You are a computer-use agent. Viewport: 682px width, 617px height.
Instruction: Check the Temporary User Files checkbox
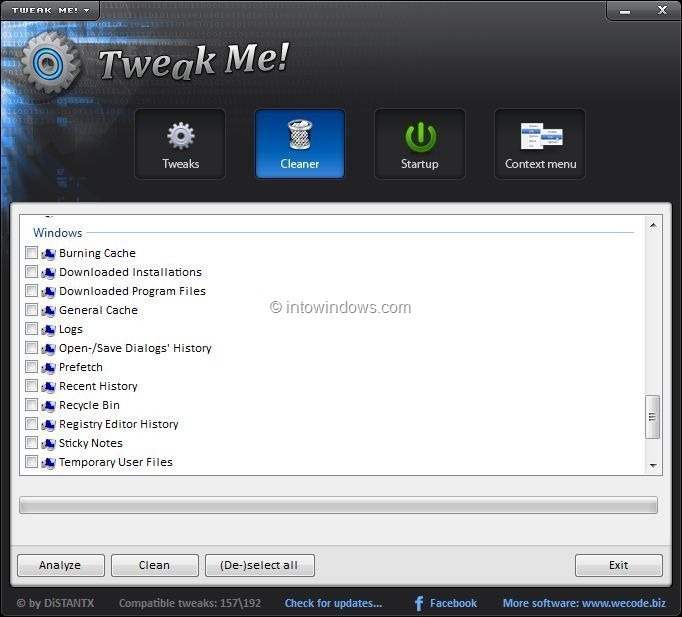[x=31, y=462]
